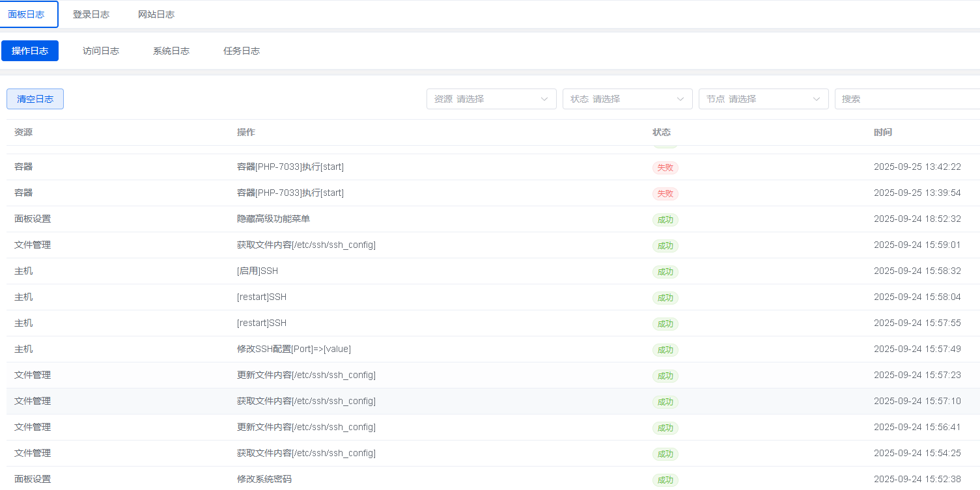The height and width of the screenshot is (490, 980).
Task: Click the 操作 column header
Action: 246,132
